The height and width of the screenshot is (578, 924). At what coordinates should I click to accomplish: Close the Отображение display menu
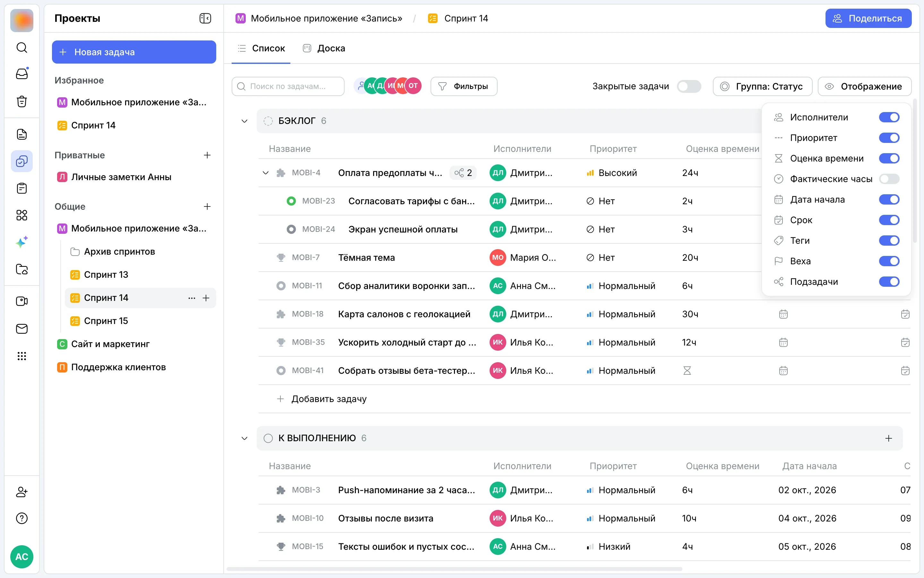864,86
